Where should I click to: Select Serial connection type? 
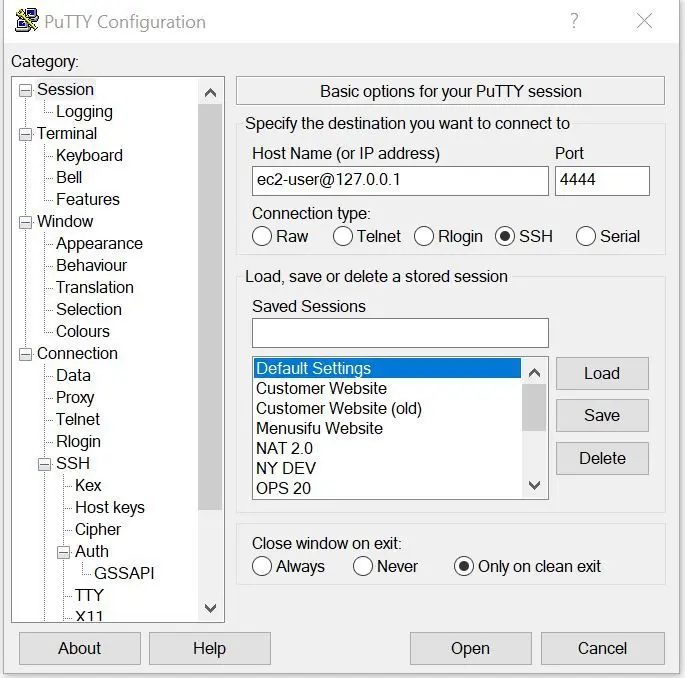point(585,236)
